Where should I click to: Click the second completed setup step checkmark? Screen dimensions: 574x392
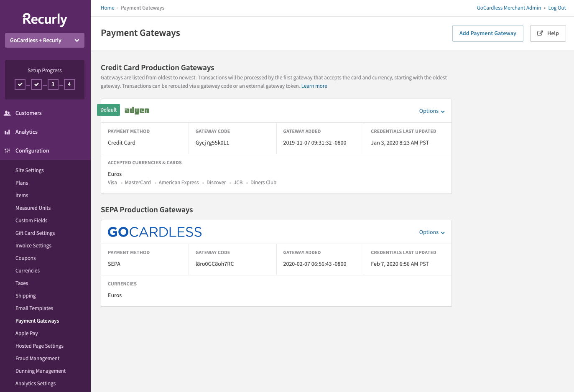(36, 84)
